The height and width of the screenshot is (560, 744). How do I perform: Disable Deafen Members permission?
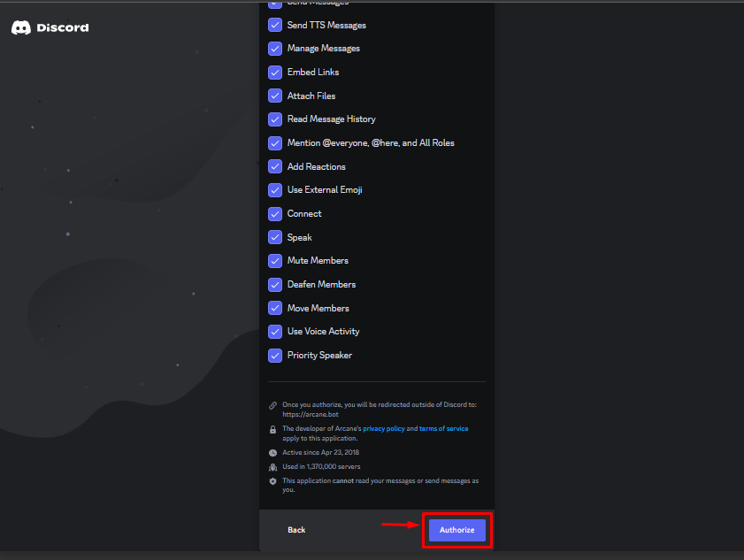tap(275, 284)
